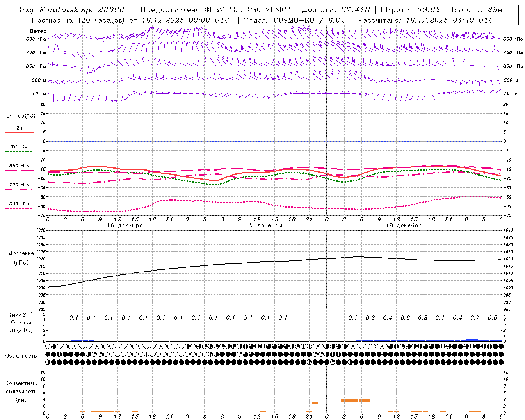
Task: Click the date label 18 декабря
Action: click(x=404, y=226)
